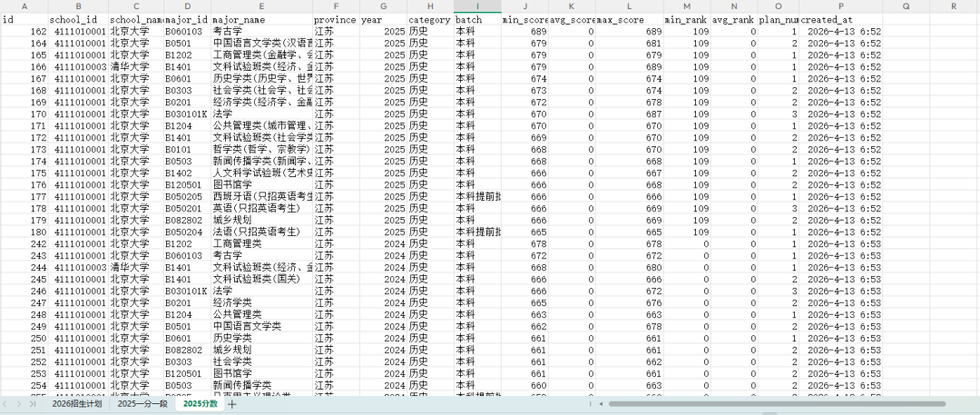Select 新闻传播学类 cell in row id 254
980x415 pixels.
262,386
